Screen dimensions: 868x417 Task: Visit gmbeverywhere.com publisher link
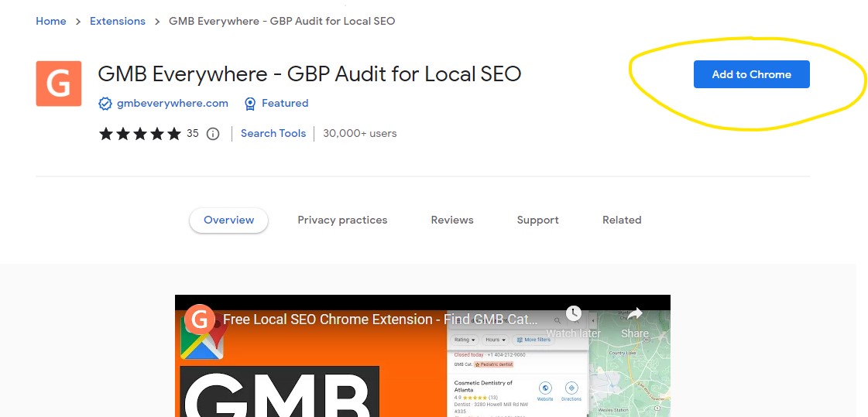coord(172,104)
